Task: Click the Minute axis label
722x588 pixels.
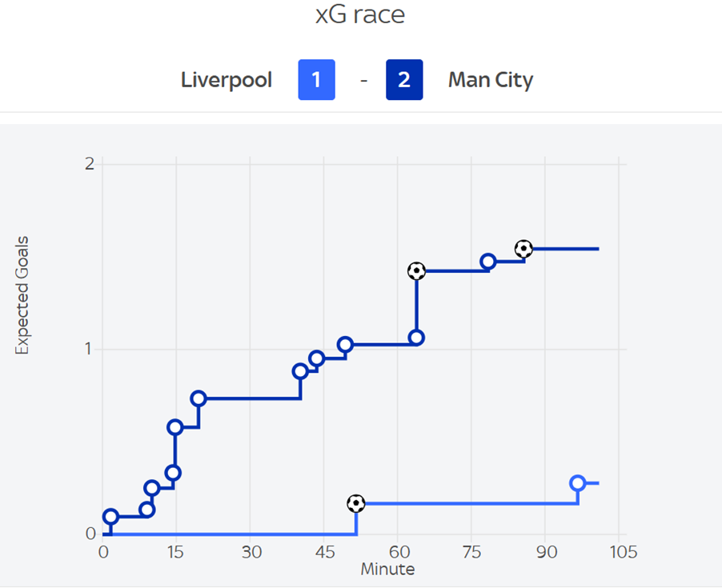Action: pyautogui.click(x=387, y=570)
